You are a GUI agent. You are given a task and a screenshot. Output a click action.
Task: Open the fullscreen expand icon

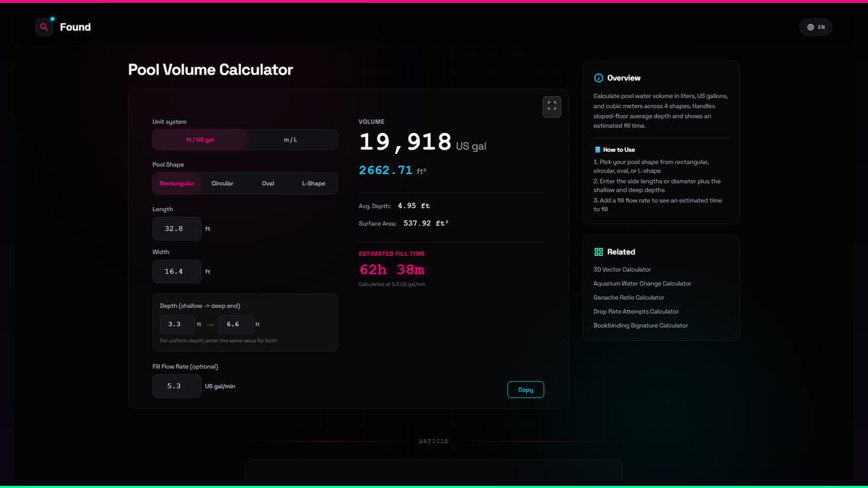click(552, 106)
